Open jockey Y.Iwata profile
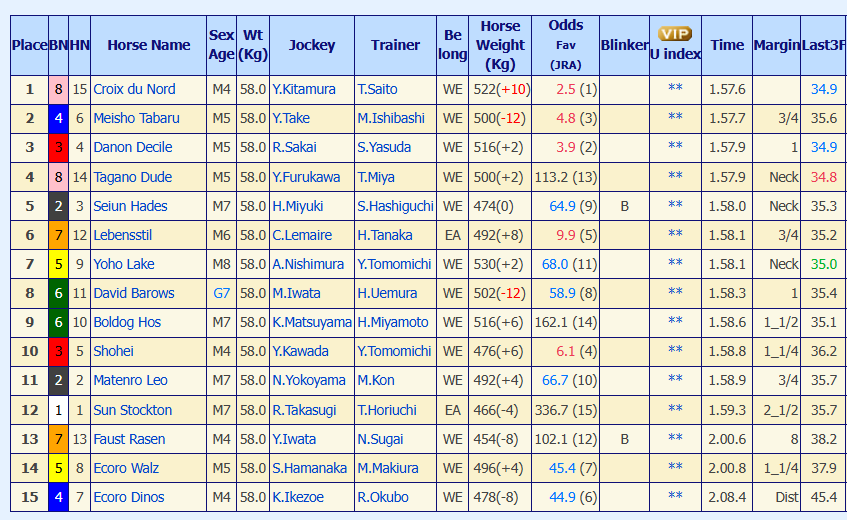Screen dimensions: 847x520 click(294, 440)
